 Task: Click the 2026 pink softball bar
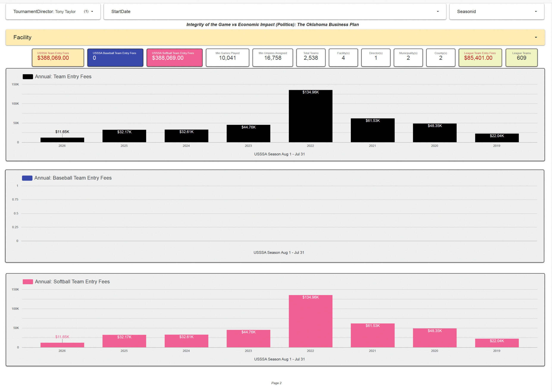(62, 345)
